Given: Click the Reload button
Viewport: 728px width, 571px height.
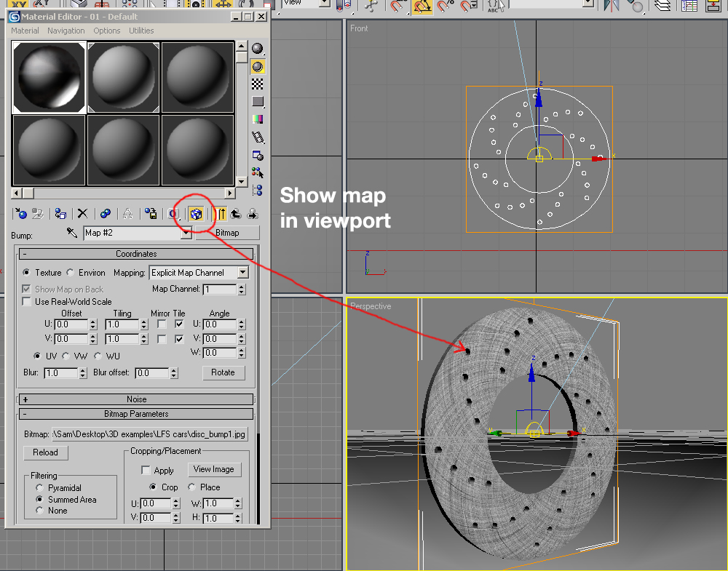Looking at the screenshot, I should pos(45,452).
